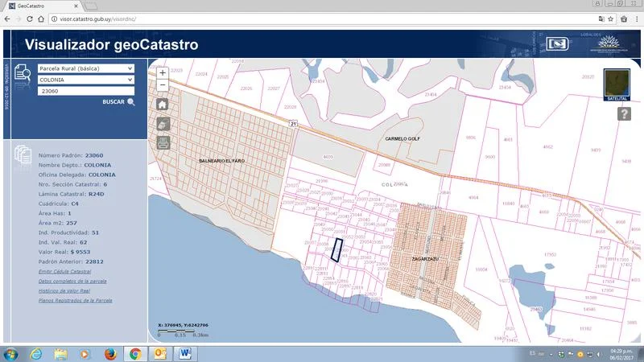Open the help question mark
644x362 pixels.
(624, 113)
